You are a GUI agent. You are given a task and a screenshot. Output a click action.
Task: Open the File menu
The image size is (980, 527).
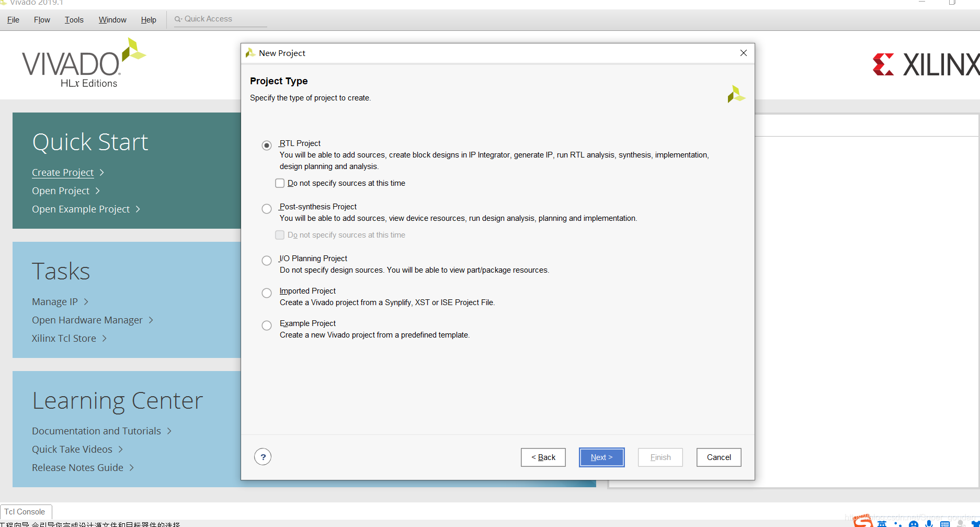13,20
